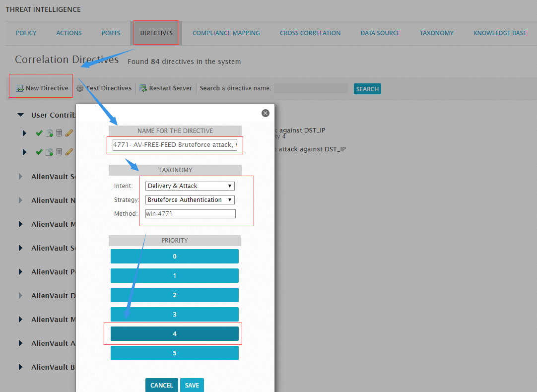
Task: Close the new directive dialog
Action: click(x=266, y=113)
